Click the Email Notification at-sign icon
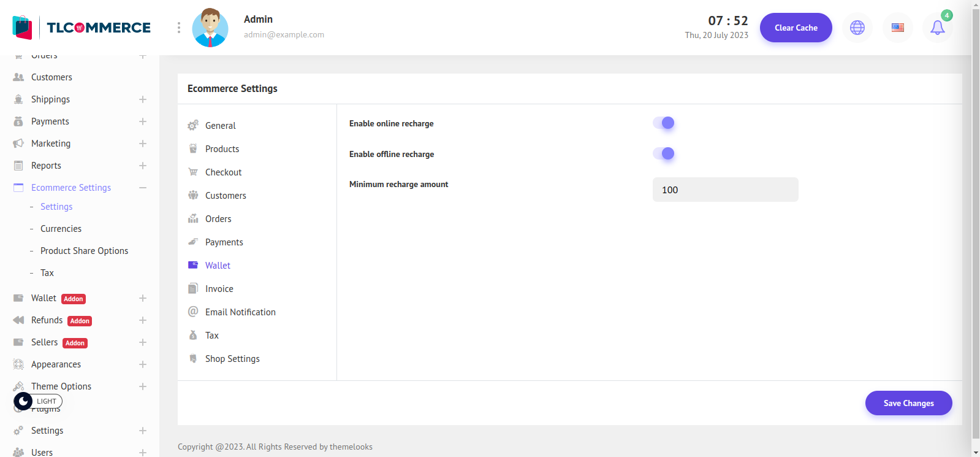The image size is (980, 457). pyautogui.click(x=193, y=312)
